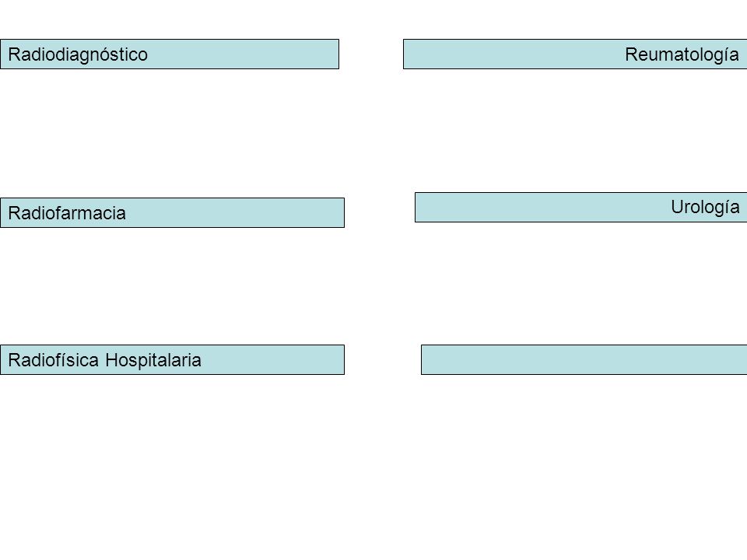Click the Radiodiagnóstico box

coord(170,54)
